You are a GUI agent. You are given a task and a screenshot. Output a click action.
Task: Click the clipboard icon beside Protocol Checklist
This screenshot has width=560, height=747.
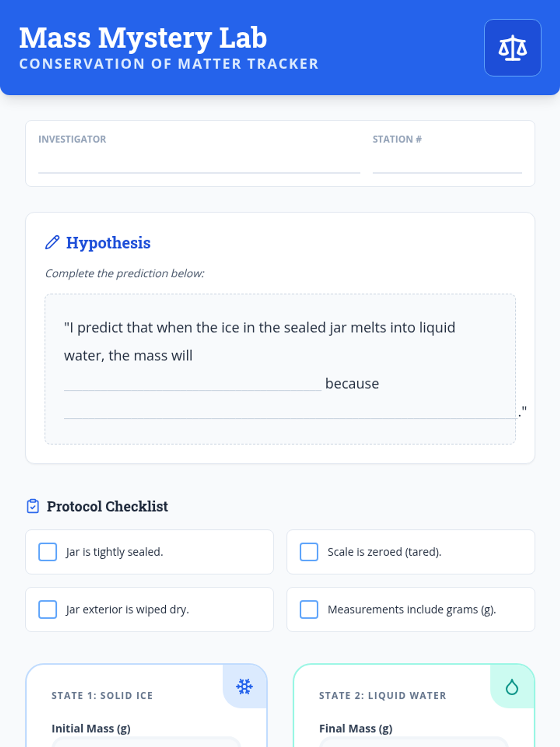click(33, 506)
